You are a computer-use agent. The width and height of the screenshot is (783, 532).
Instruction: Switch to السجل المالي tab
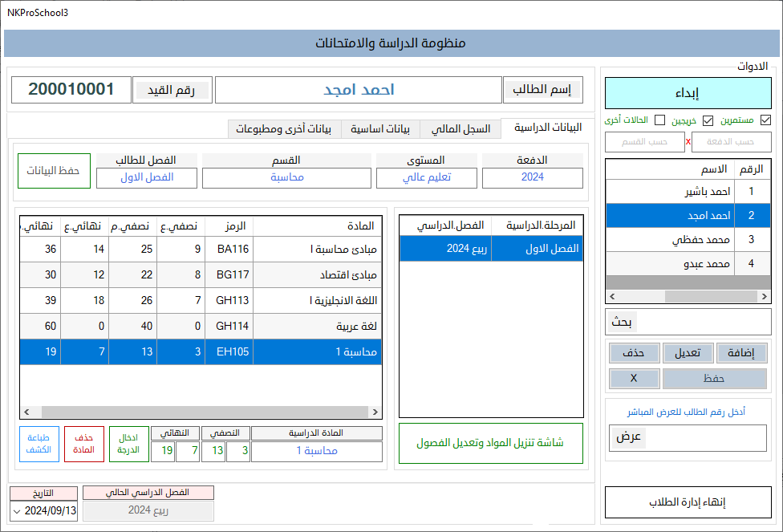[x=460, y=129]
